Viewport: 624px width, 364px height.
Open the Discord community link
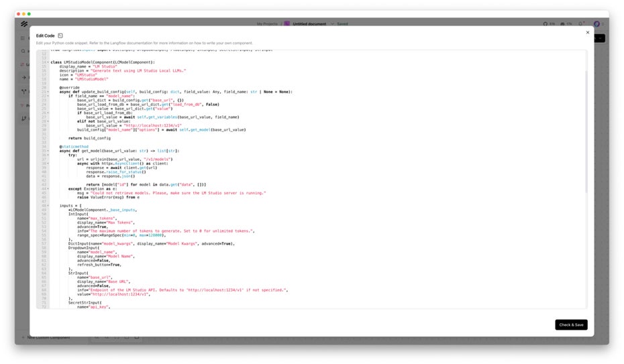[x=566, y=24]
